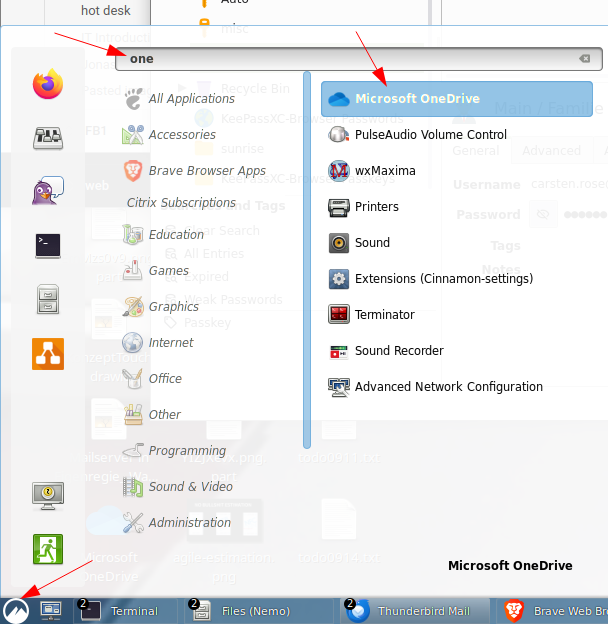Viewport: 608px width, 624px height.
Task: Select the Programming category
Action: tap(174, 450)
